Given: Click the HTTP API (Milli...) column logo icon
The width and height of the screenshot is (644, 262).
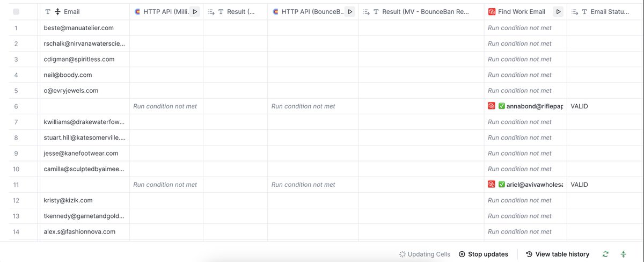Looking at the screenshot, I should (x=137, y=11).
